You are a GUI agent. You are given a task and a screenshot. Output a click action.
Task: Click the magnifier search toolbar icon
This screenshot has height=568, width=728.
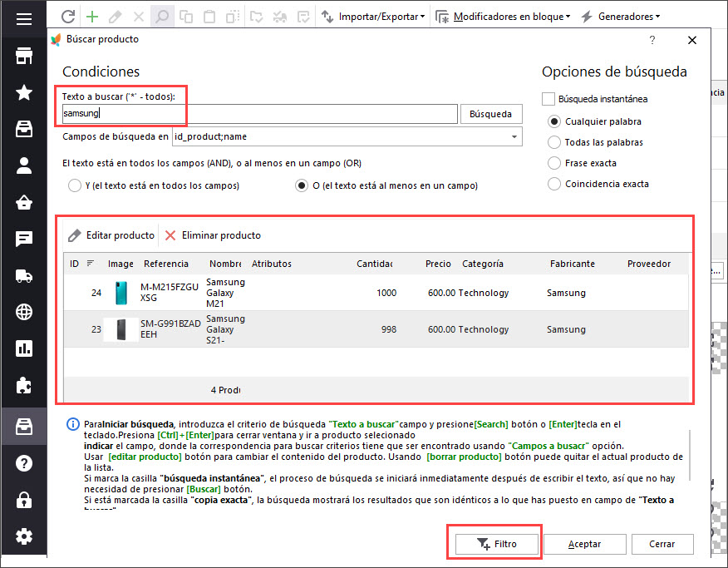(x=162, y=17)
